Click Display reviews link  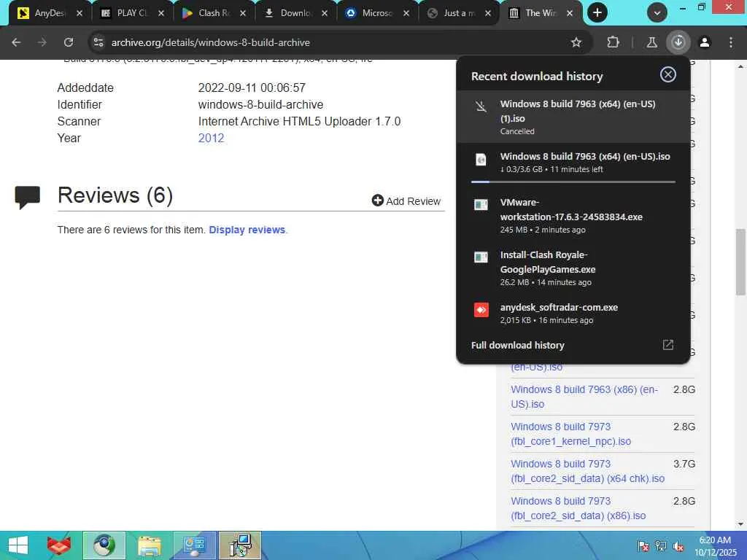247,230
